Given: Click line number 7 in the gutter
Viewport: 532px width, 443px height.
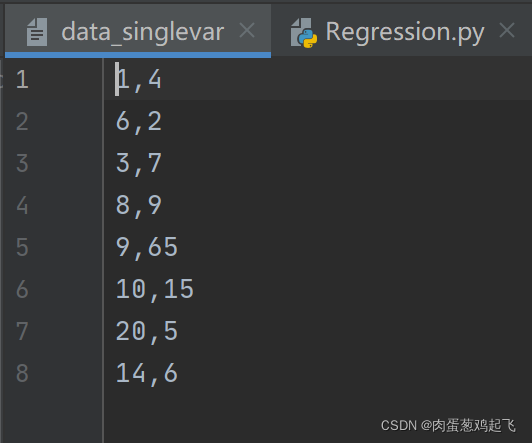Looking at the screenshot, I should [22, 331].
